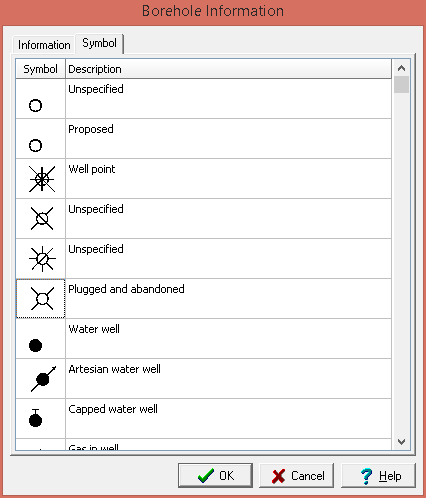
Task: Switch to the Information tab
Action: pyautogui.click(x=44, y=45)
